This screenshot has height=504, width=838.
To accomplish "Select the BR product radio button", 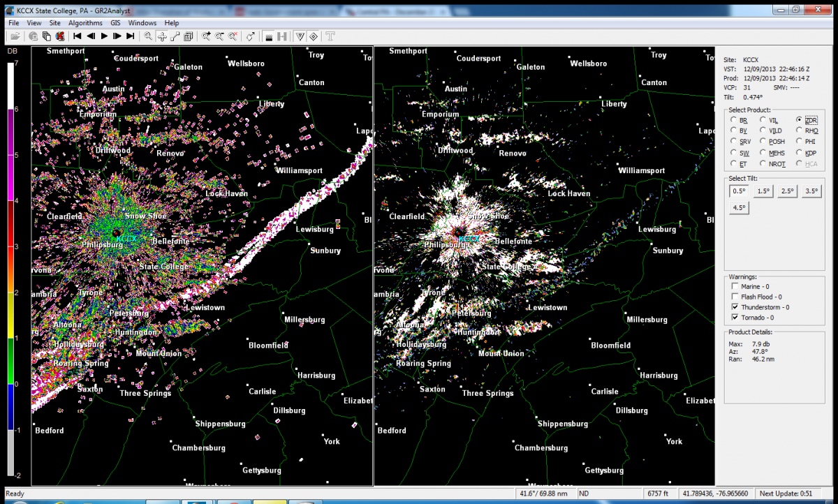I will [733, 120].
